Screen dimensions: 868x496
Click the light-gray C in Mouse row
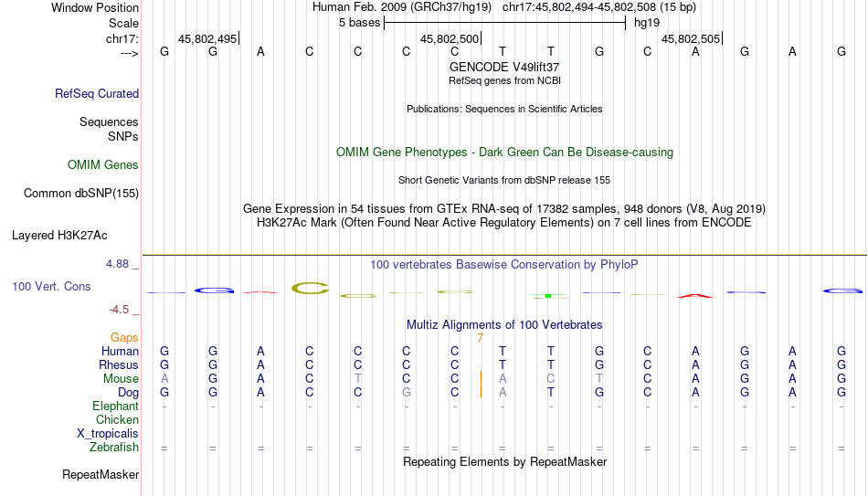click(x=551, y=379)
